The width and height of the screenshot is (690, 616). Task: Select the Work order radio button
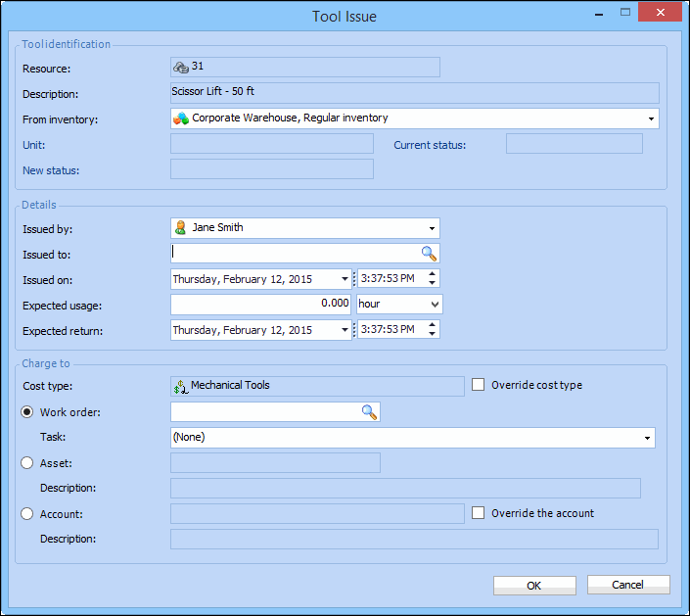pos(27,412)
